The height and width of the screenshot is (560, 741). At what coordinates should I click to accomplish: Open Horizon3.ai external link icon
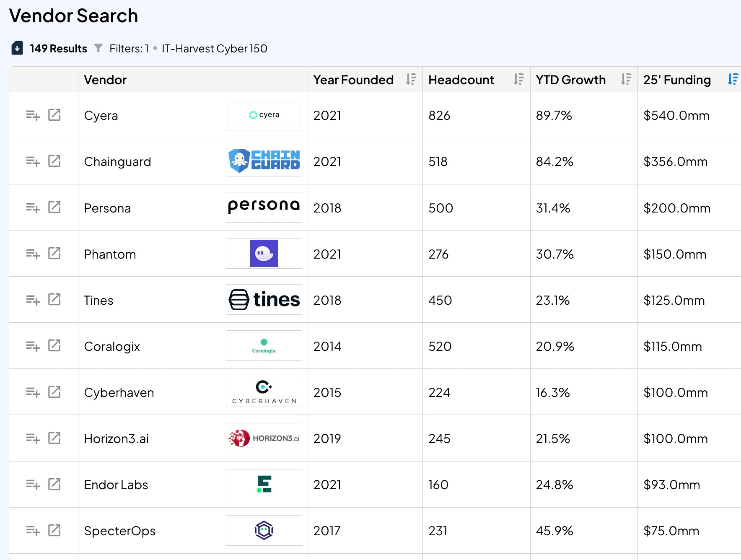[x=54, y=438]
